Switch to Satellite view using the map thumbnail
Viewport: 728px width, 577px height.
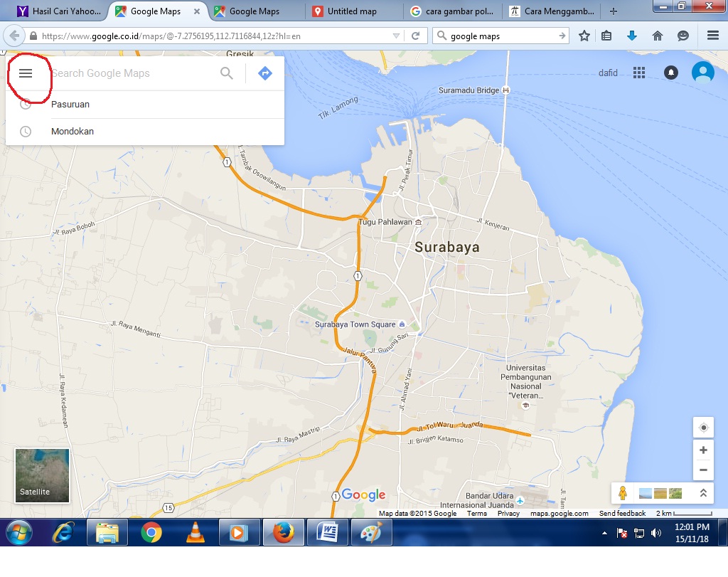pos(41,475)
